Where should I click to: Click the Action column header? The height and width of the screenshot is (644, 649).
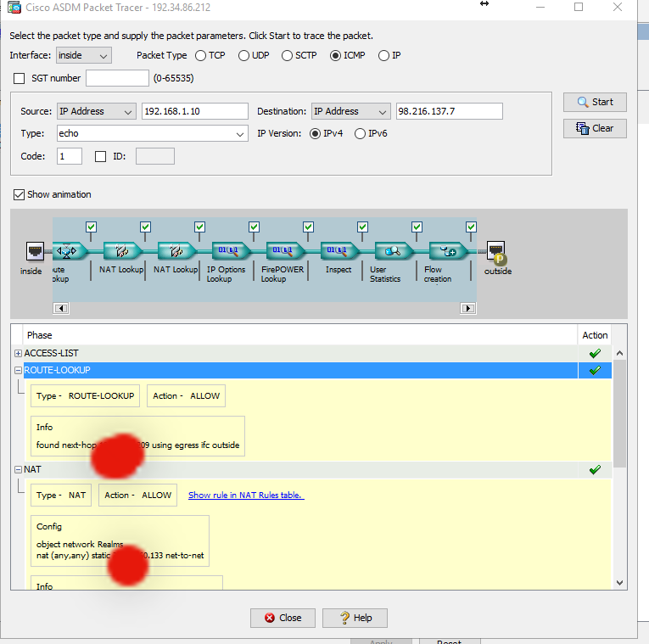[595, 335]
